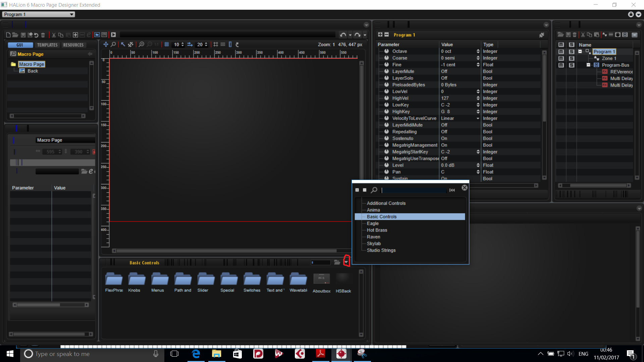Mute the Zone 1 row
644x362 pixels.
pyautogui.click(x=561, y=58)
